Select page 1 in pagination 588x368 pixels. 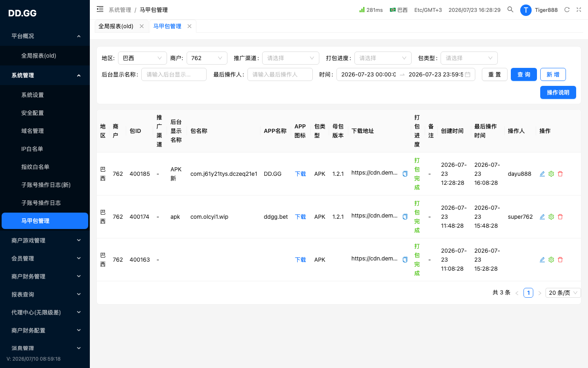pyautogui.click(x=528, y=293)
